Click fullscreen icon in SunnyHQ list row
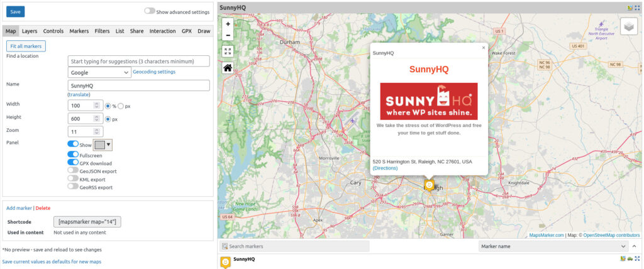644x269 pixels. [x=638, y=258]
